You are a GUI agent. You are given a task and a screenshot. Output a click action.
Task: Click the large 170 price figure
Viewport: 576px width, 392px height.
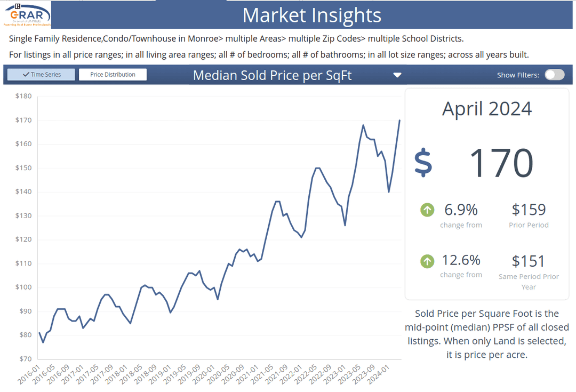coord(500,163)
